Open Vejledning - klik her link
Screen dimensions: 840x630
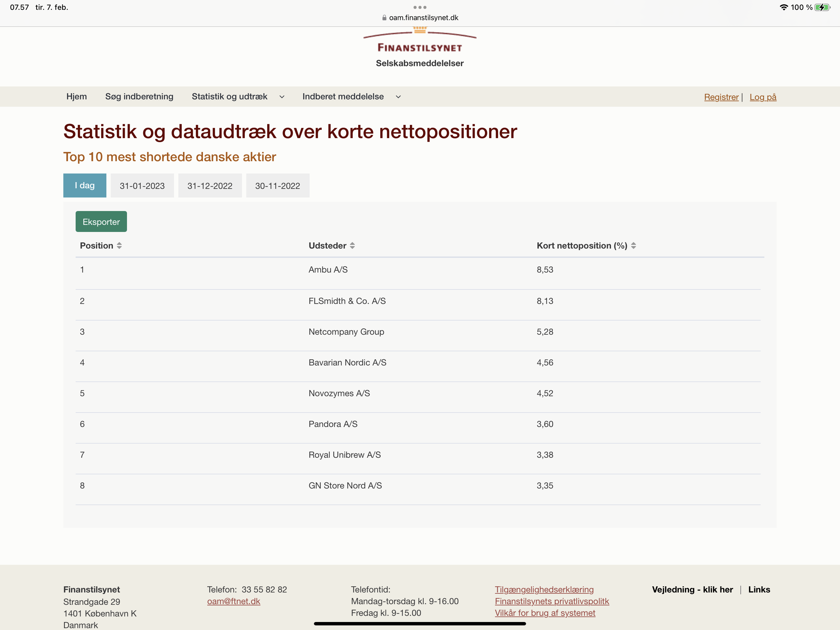[x=692, y=589]
